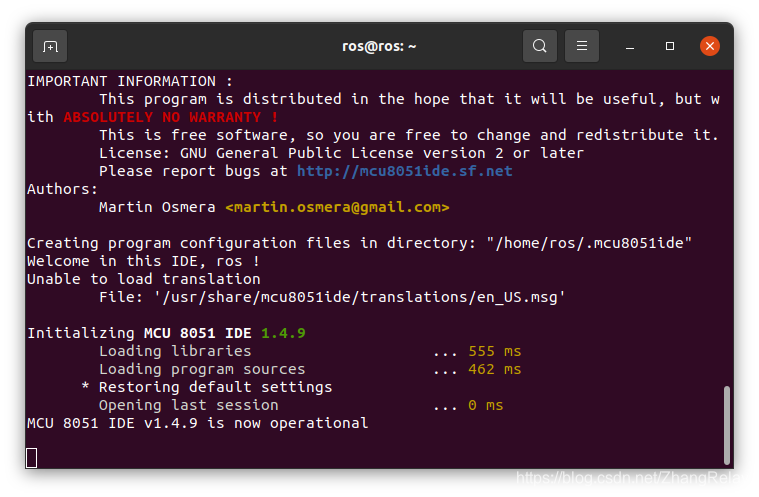This screenshot has width=759, height=497.
Task: Click '* Restoring default settings' line
Action: (207, 387)
